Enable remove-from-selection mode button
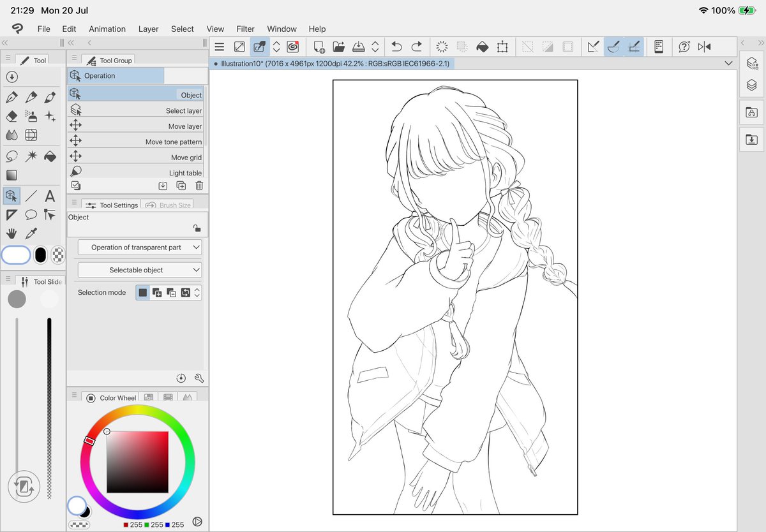 pos(171,293)
